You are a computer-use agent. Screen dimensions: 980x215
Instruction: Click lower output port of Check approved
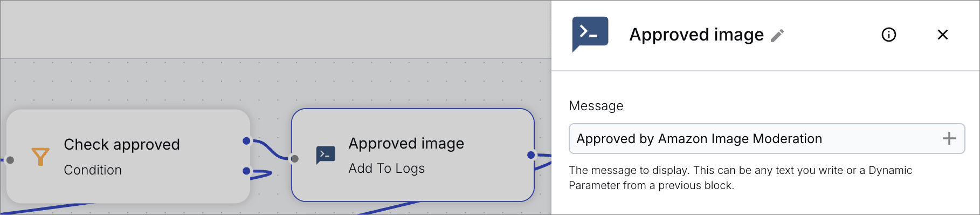pos(246,171)
